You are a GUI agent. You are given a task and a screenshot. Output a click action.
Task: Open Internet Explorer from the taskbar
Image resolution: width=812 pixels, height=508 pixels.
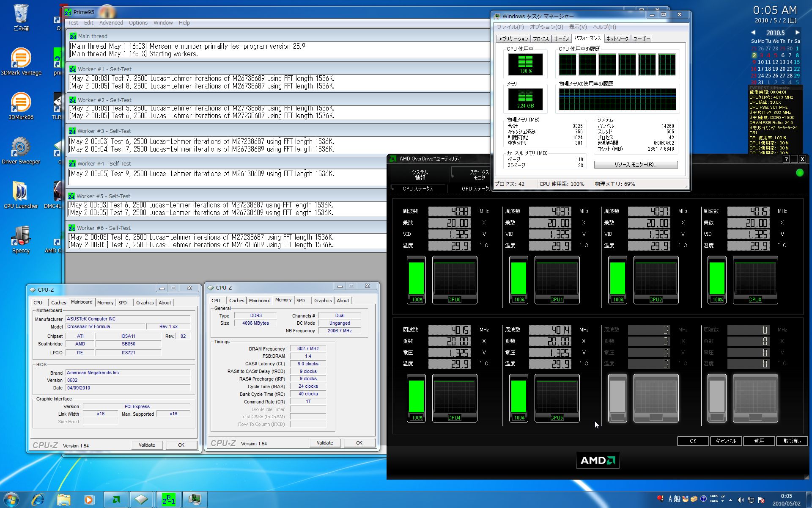(x=38, y=500)
